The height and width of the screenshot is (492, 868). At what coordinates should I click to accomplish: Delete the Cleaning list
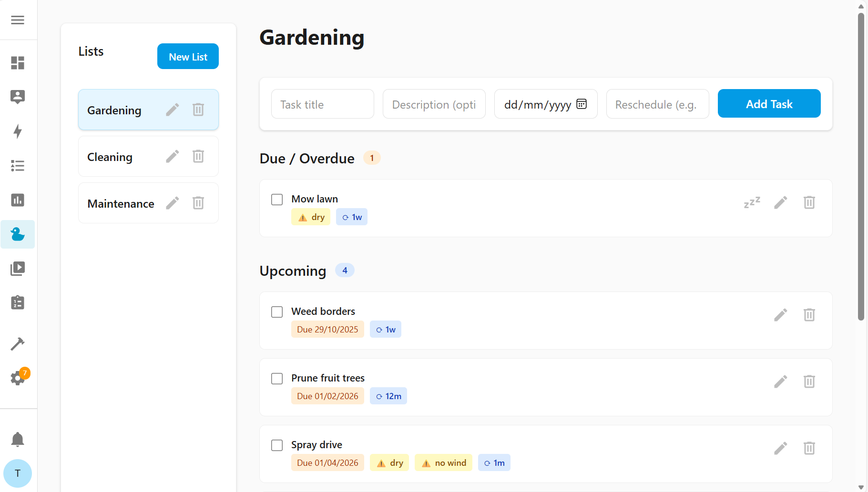[198, 157]
